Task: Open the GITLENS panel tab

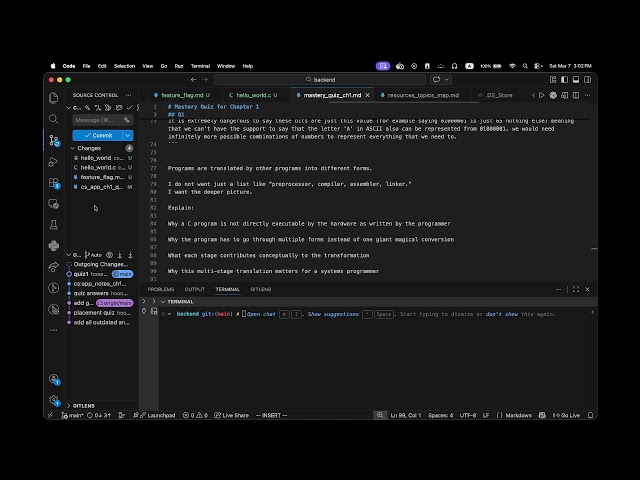Action: click(260, 289)
